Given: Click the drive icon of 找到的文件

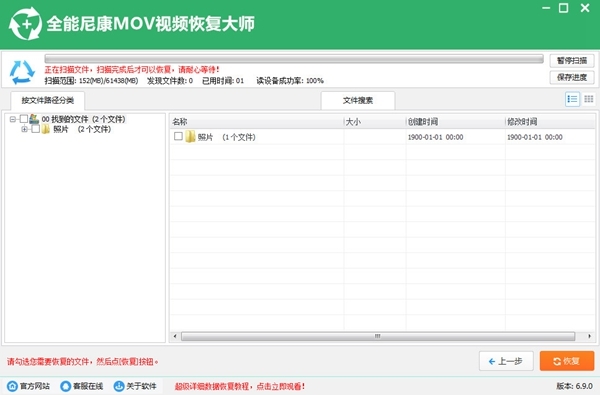Looking at the screenshot, I should [x=34, y=119].
